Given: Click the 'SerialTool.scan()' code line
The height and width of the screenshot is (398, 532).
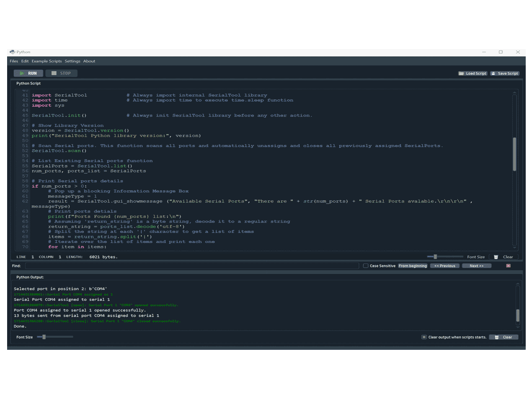Looking at the screenshot, I should 59,151.
